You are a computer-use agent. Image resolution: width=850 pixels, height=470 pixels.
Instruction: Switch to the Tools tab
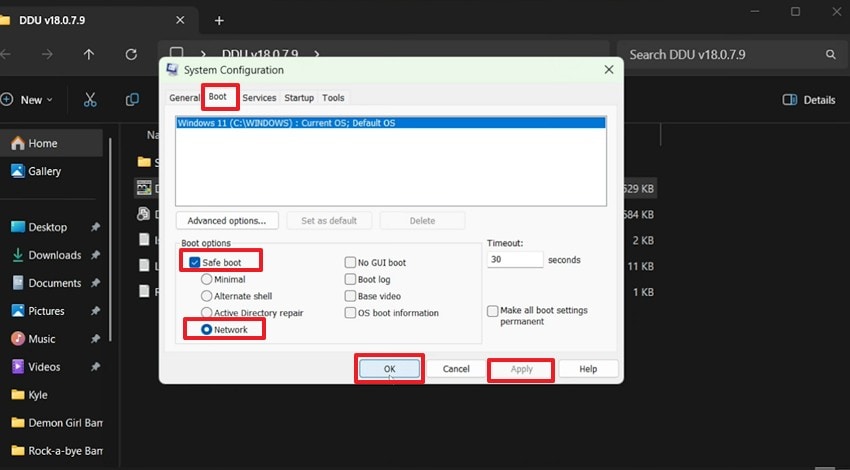[333, 98]
